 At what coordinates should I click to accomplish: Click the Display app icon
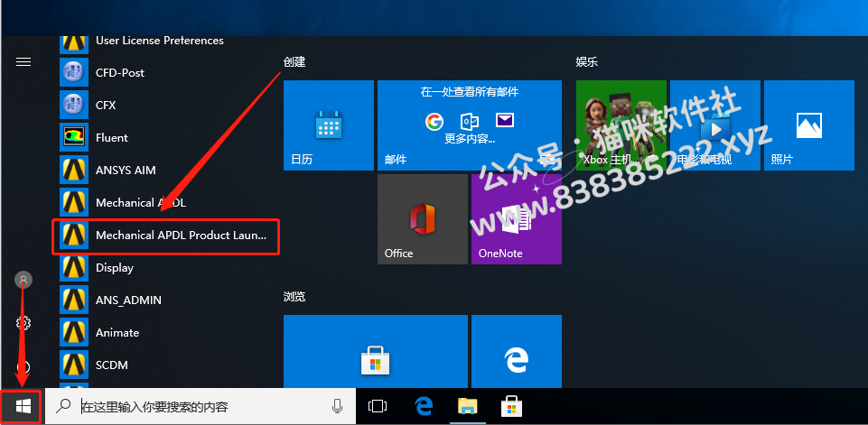point(74,268)
